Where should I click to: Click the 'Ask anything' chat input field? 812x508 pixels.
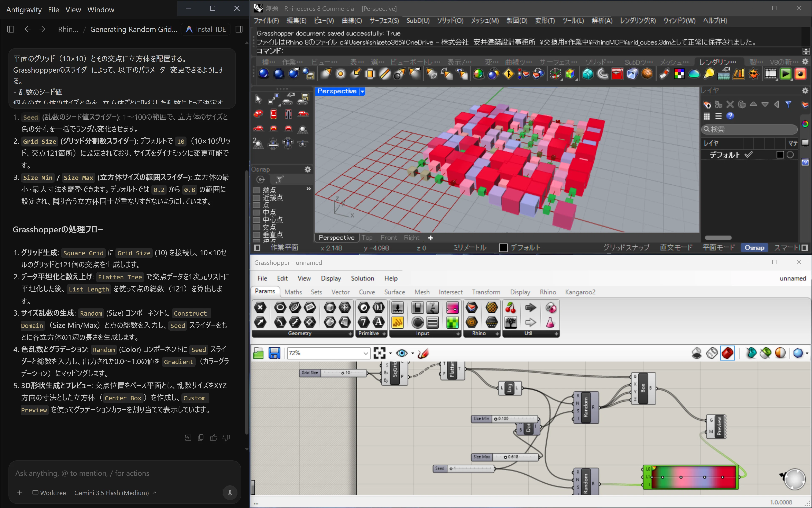coord(125,473)
